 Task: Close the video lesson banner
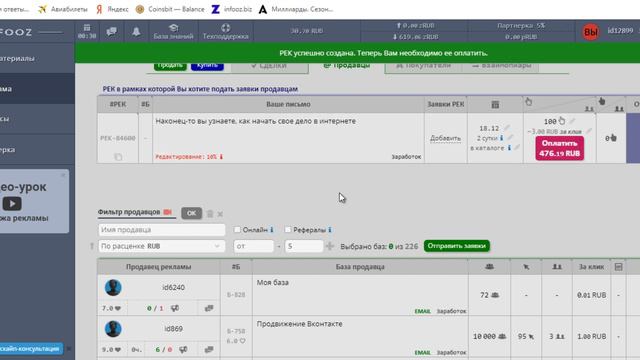point(63,175)
